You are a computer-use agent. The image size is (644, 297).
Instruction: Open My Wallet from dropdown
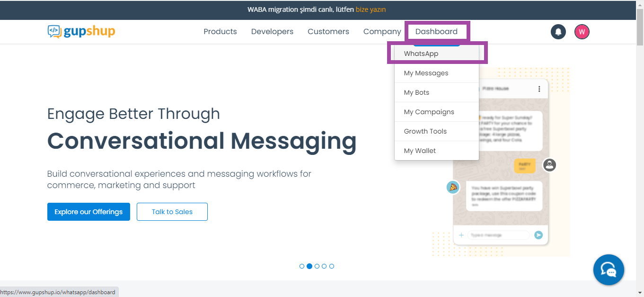tap(437, 151)
